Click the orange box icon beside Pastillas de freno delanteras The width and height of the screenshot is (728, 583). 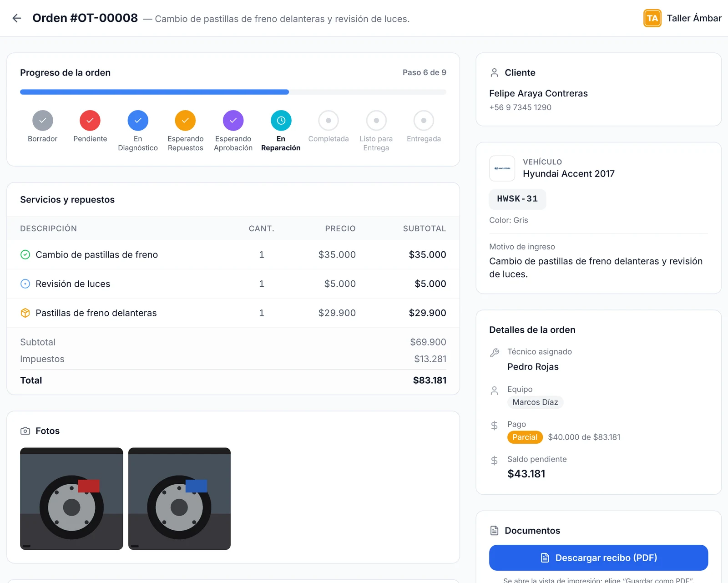pos(25,313)
